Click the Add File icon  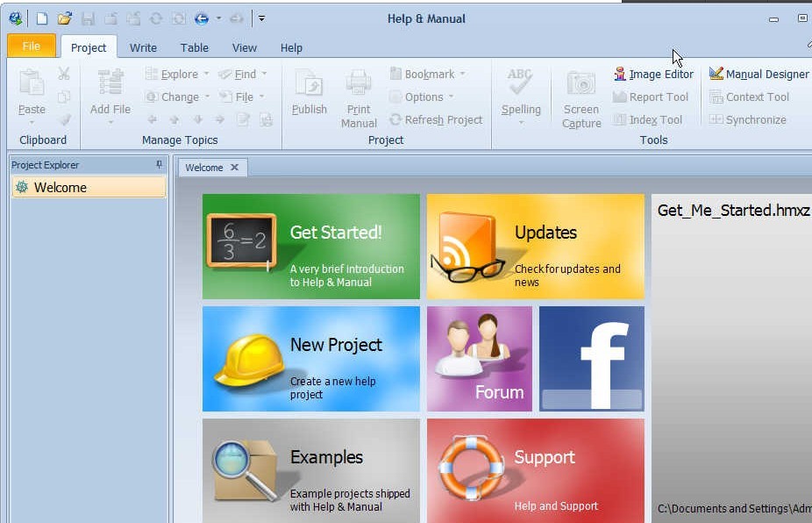pyautogui.click(x=110, y=83)
